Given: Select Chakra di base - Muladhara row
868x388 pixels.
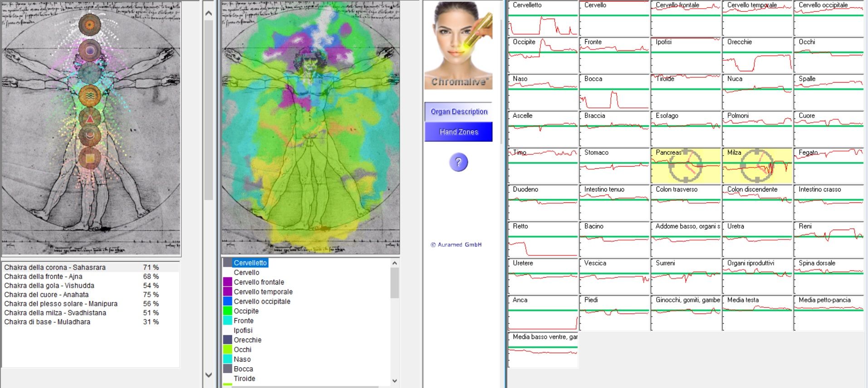Looking at the screenshot, I should pyautogui.click(x=47, y=322).
